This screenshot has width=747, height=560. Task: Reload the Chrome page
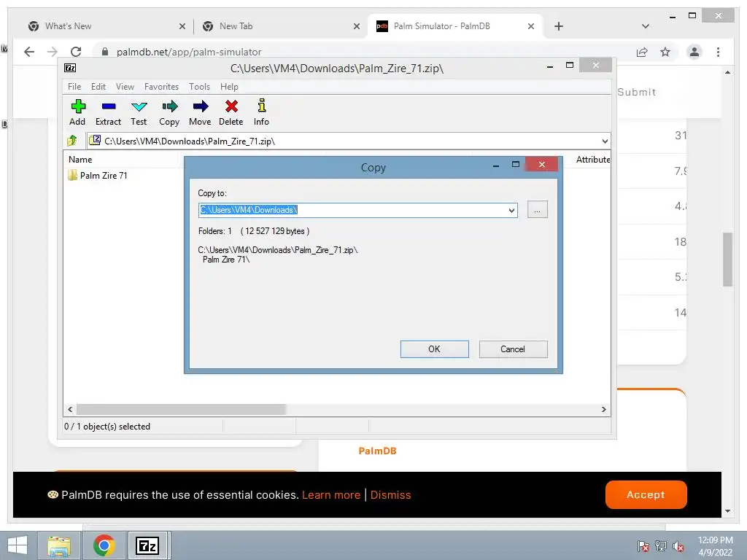pyautogui.click(x=76, y=52)
